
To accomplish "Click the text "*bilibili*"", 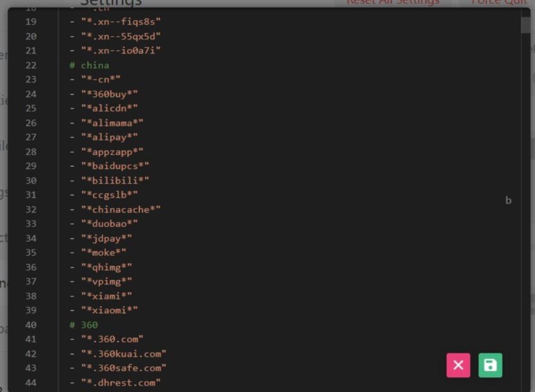I will pos(115,180).
